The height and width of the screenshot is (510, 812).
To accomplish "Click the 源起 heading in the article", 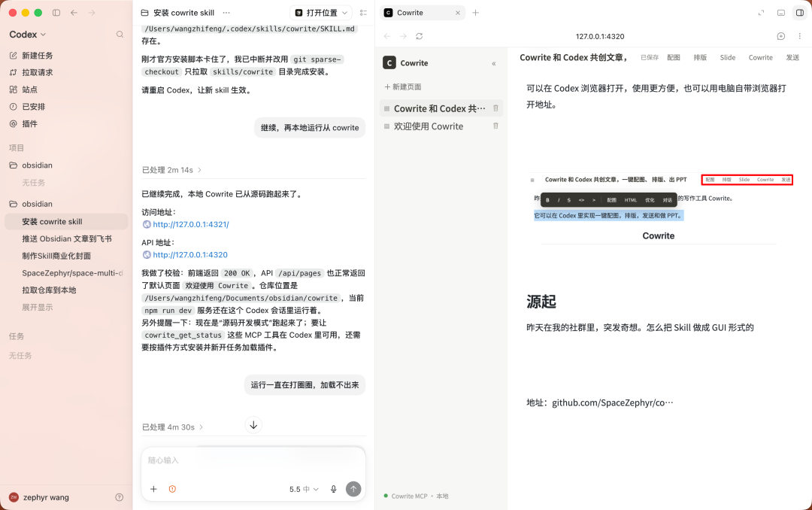I will (x=541, y=302).
